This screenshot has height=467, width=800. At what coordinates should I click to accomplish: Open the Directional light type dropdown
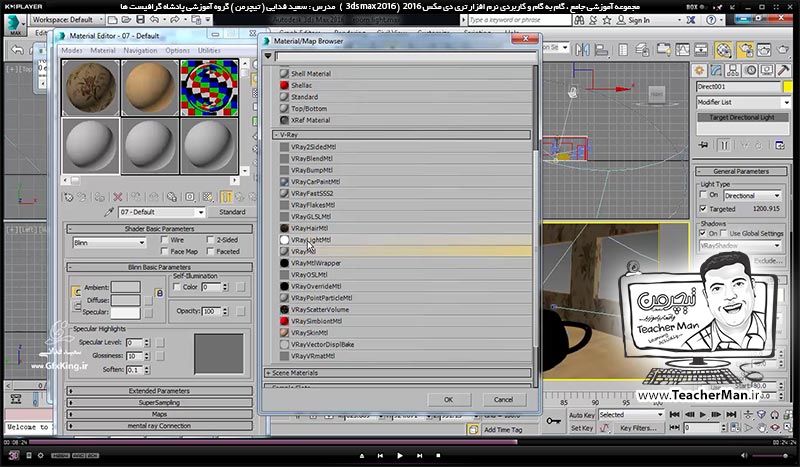point(752,195)
